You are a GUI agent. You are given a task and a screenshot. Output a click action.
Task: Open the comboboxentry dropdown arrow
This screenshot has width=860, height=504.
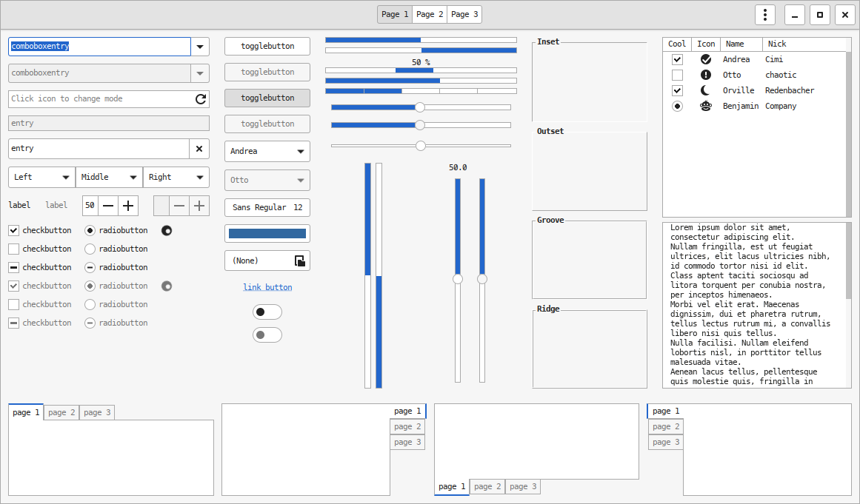(200, 47)
